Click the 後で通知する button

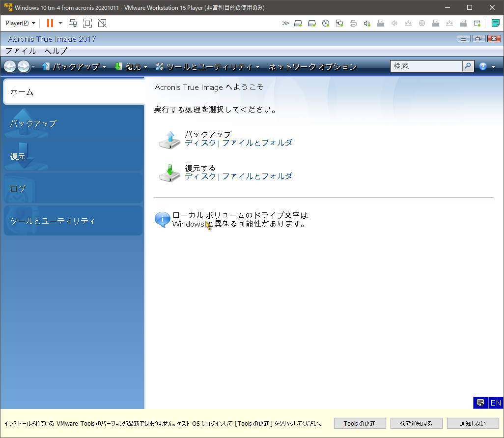click(x=416, y=424)
